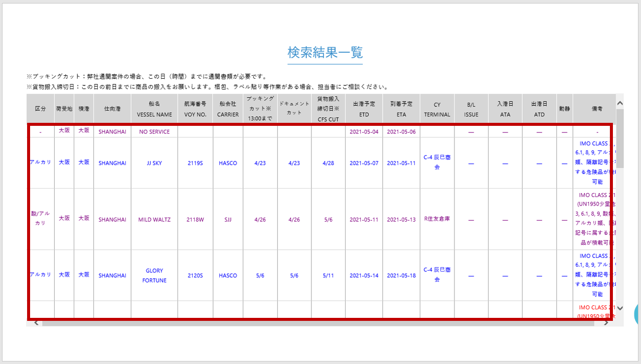Click the 出港予定 ETD column header
The width and height of the screenshot is (641, 364).
(x=364, y=108)
